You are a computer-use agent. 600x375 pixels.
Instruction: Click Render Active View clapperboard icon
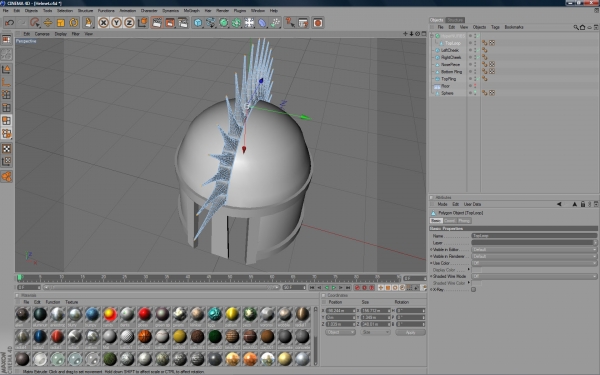[x=157, y=23]
